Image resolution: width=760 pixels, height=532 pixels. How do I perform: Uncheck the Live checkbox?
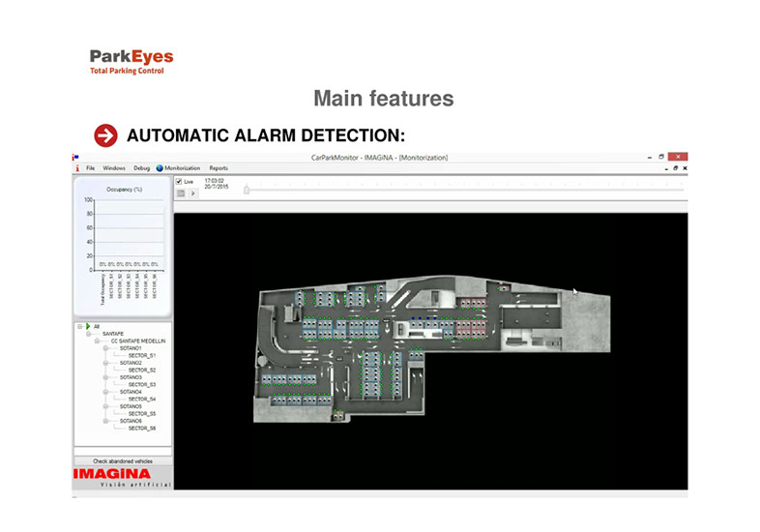point(179,181)
